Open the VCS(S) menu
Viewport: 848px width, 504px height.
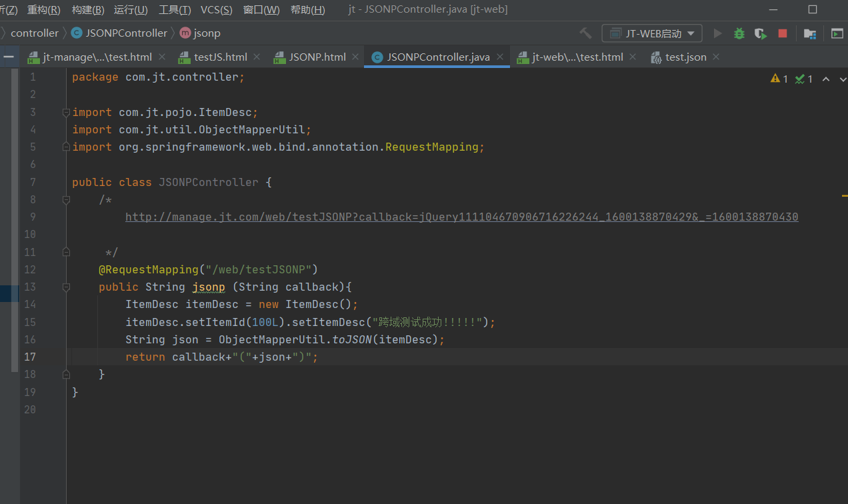tap(217, 9)
